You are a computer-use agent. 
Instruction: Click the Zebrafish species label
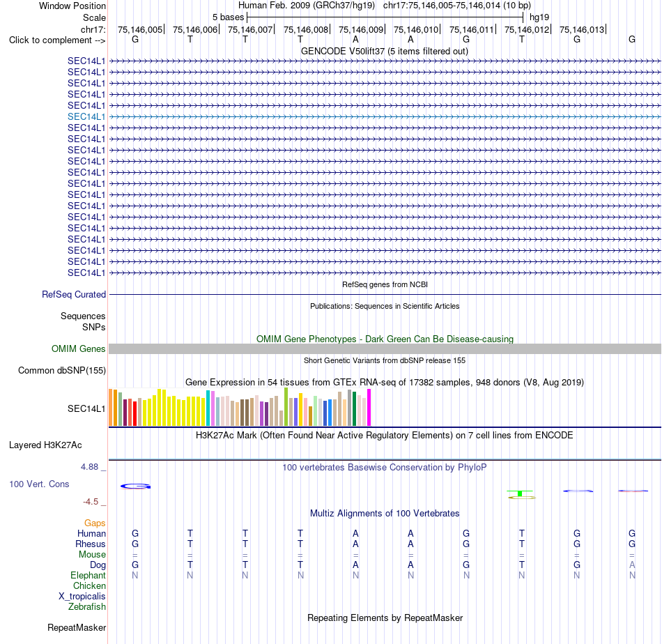point(87,606)
